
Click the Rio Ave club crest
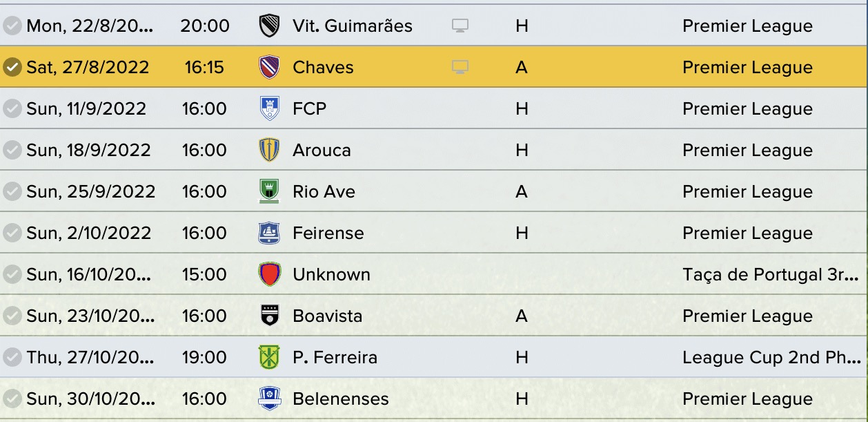269,191
